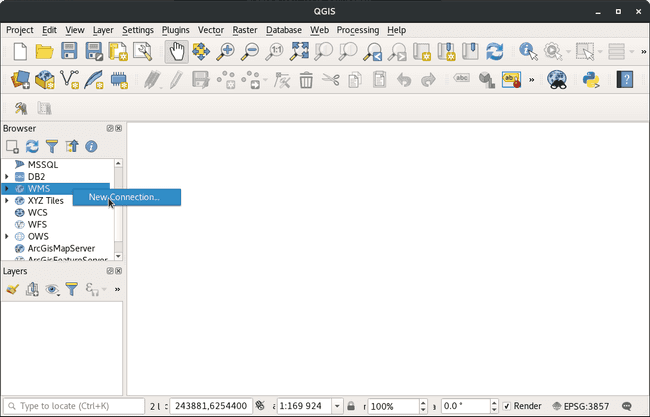Create a new project with the blank page icon

tap(20, 52)
